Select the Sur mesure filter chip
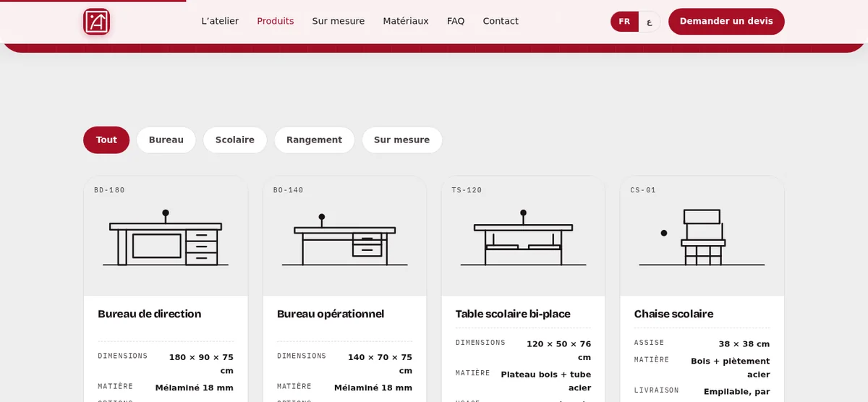This screenshot has height=402, width=868. [402, 140]
